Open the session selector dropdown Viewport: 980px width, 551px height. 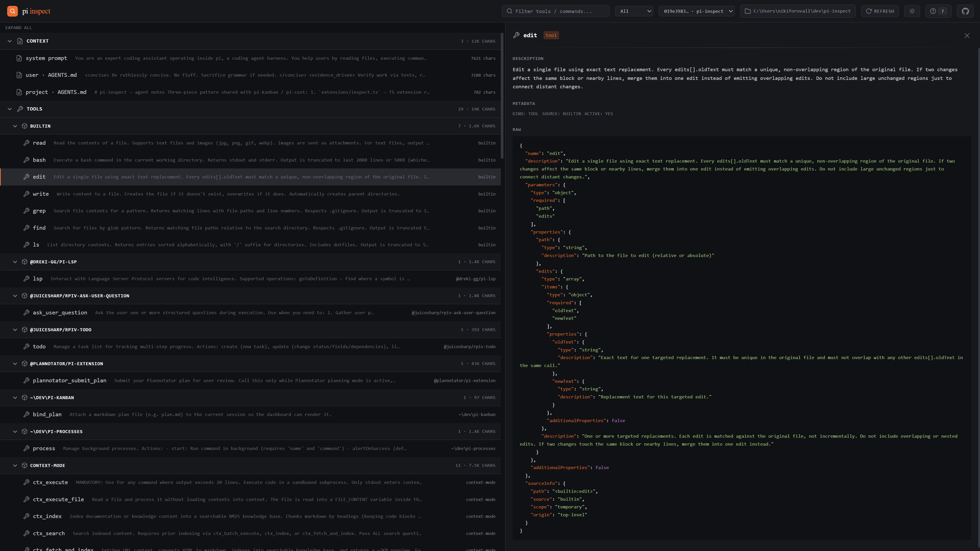coord(696,11)
